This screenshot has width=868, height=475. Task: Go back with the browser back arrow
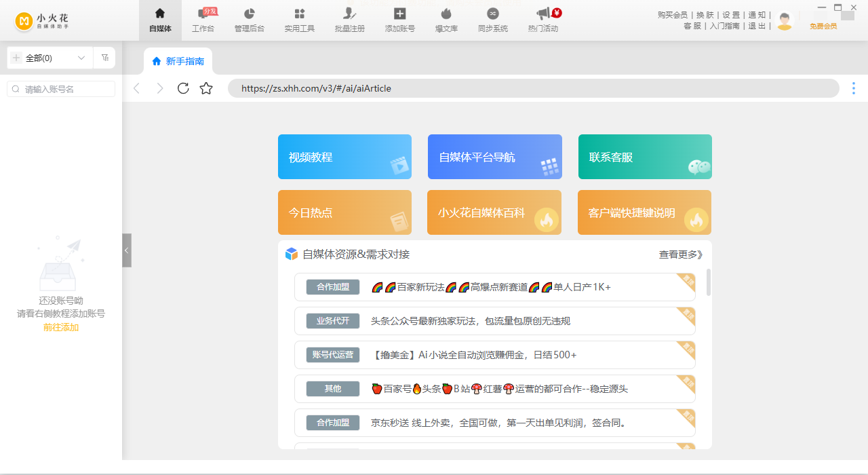tap(137, 88)
